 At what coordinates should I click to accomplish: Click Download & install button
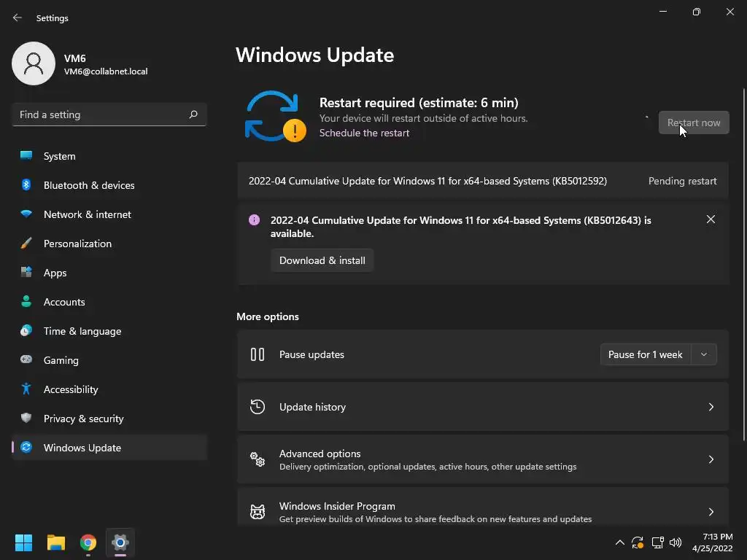click(322, 260)
